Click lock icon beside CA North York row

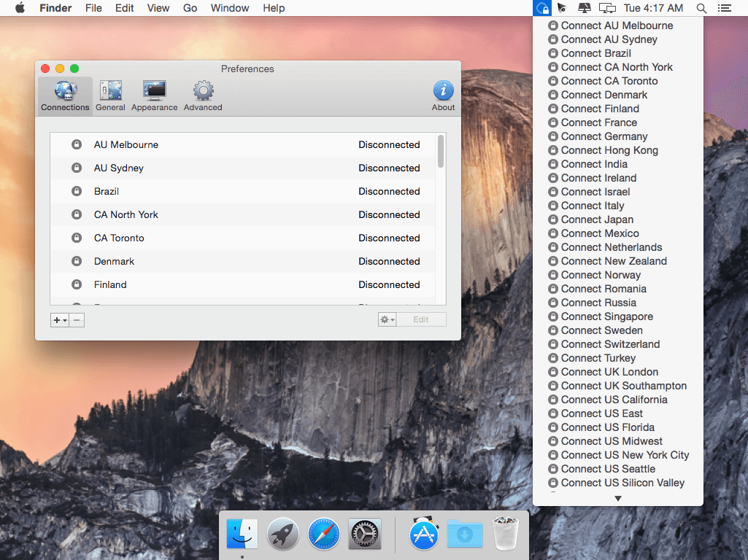point(77,214)
